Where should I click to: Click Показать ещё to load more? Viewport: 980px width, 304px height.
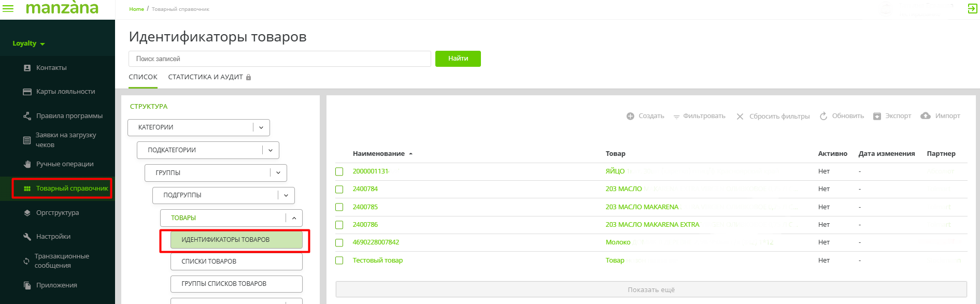point(651,289)
